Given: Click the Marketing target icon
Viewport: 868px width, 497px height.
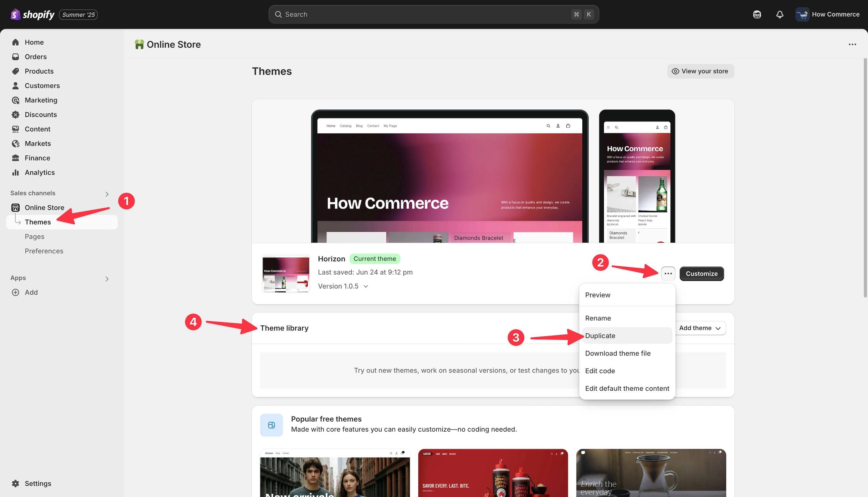Looking at the screenshot, I should 15,100.
